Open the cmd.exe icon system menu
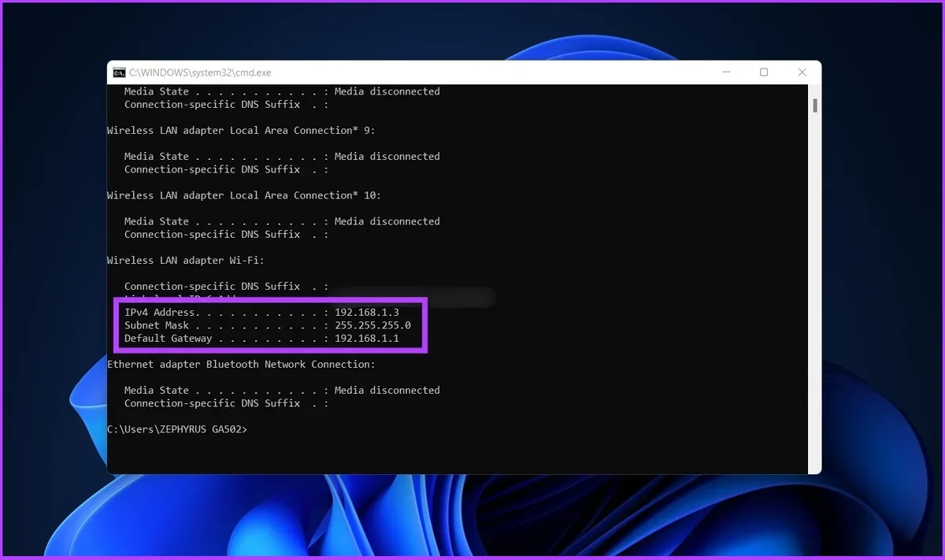Screen dimensions: 945x560 (x=119, y=72)
